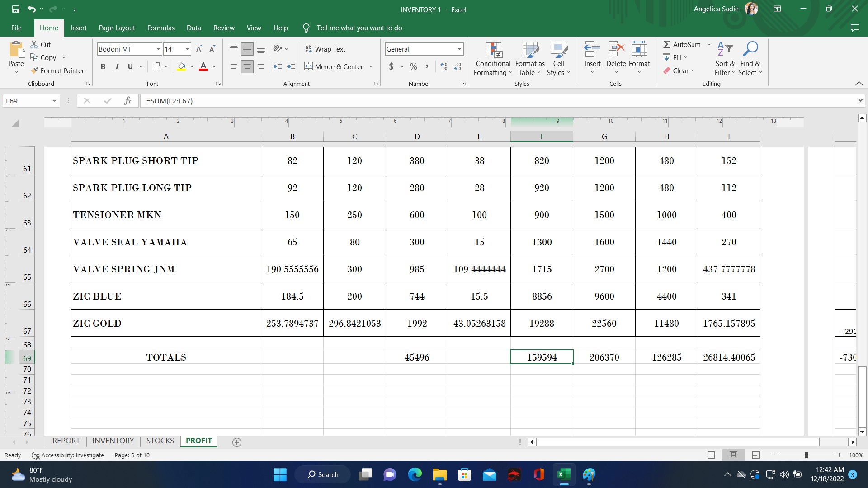Click the Merge & Center button

tap(334, 67)
